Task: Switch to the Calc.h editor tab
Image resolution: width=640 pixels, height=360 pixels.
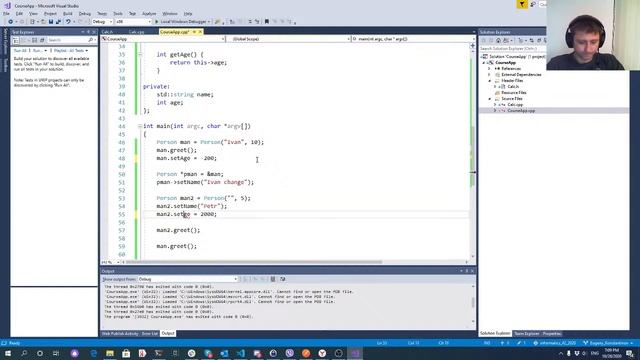Action: (x=107, y=32)
